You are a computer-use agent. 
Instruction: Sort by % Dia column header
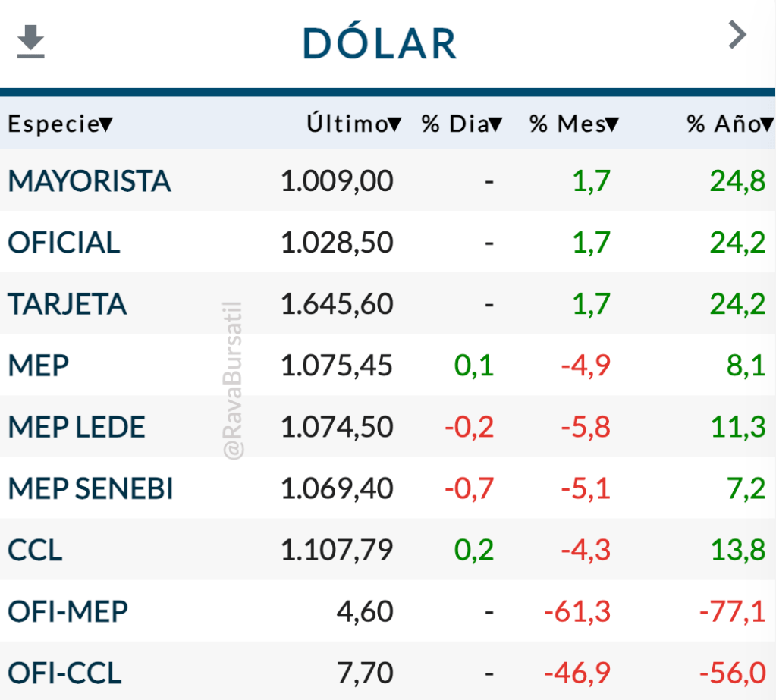point(461,124)
